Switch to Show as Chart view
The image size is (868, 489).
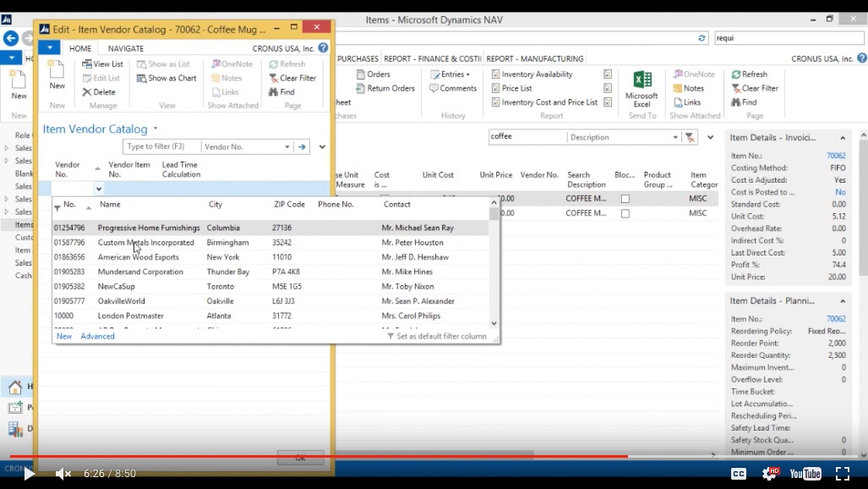167,78
